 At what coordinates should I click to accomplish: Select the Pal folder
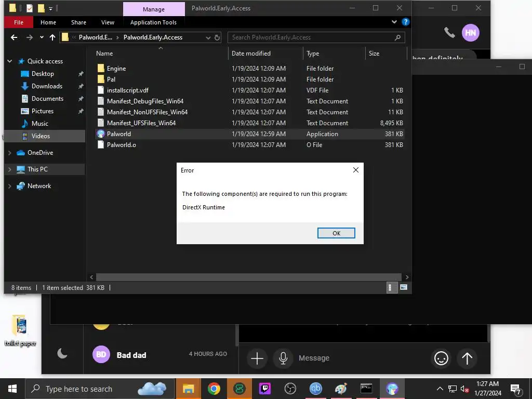[111, 79]
